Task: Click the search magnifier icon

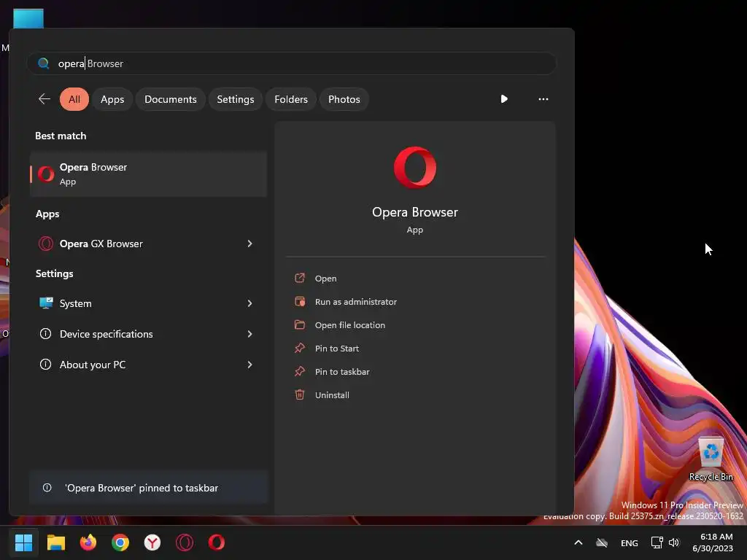Action: coord(43,63)
